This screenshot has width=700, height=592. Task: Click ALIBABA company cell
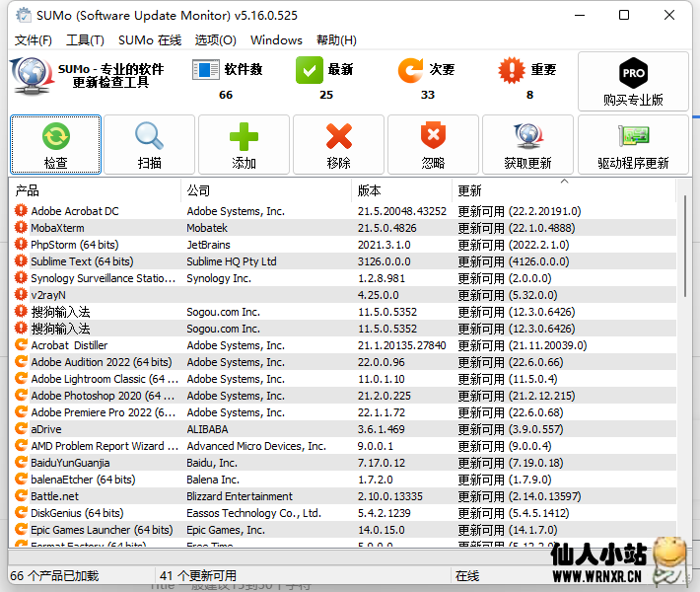coord(207,429)
